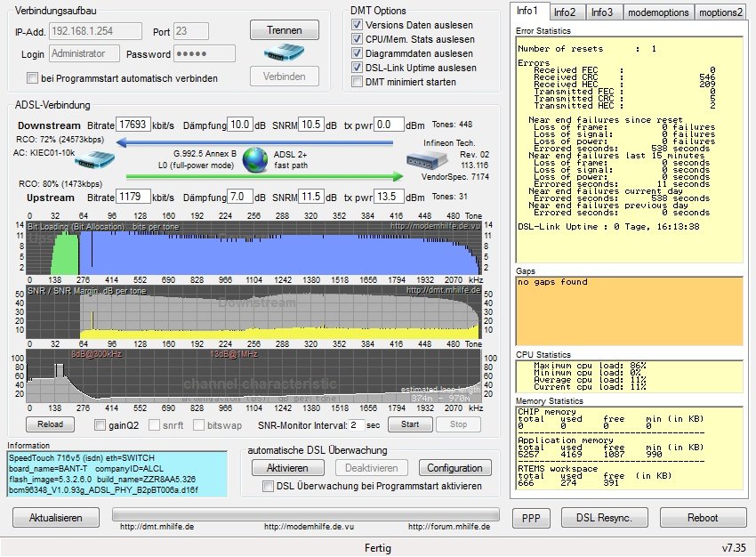This screenshot has height=557, width=756.
Task: Start the SNR monitor
Action: tap(410, 424)
